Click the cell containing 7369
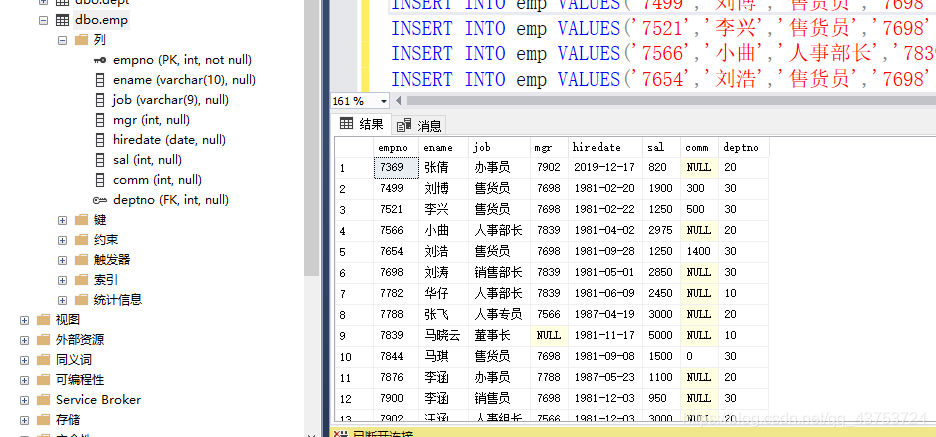 [396, 167]
